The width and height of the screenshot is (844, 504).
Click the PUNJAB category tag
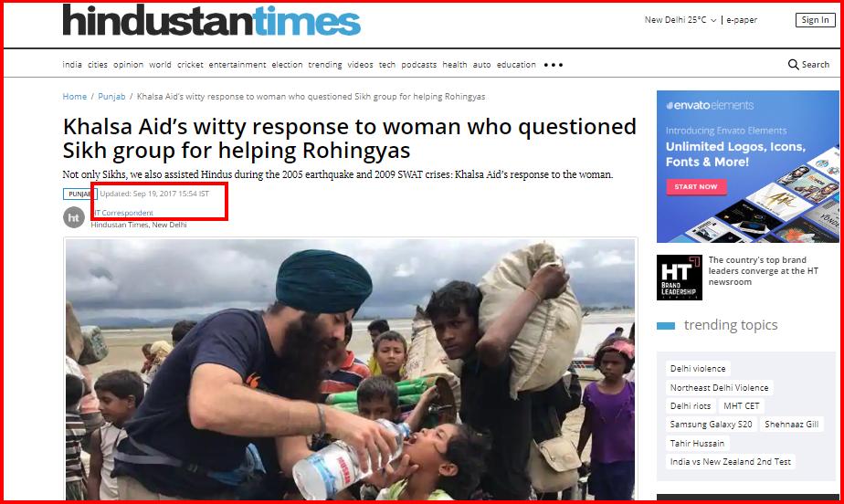tap(79, 194)
